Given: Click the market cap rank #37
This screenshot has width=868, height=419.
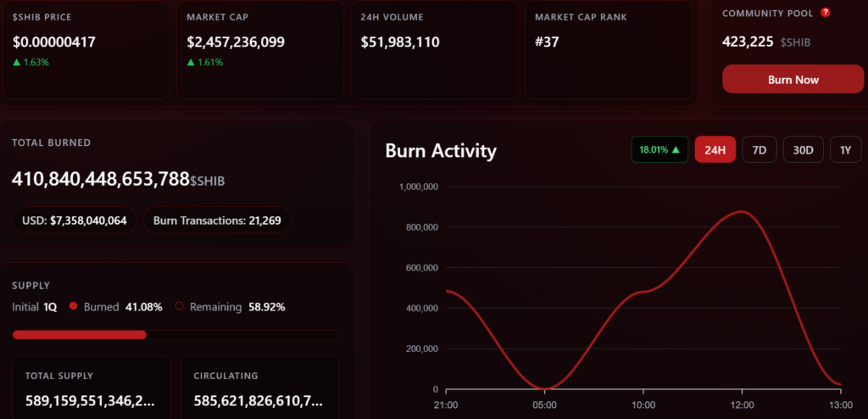Looking at the screenshot, I should click(x=547, y=42).
